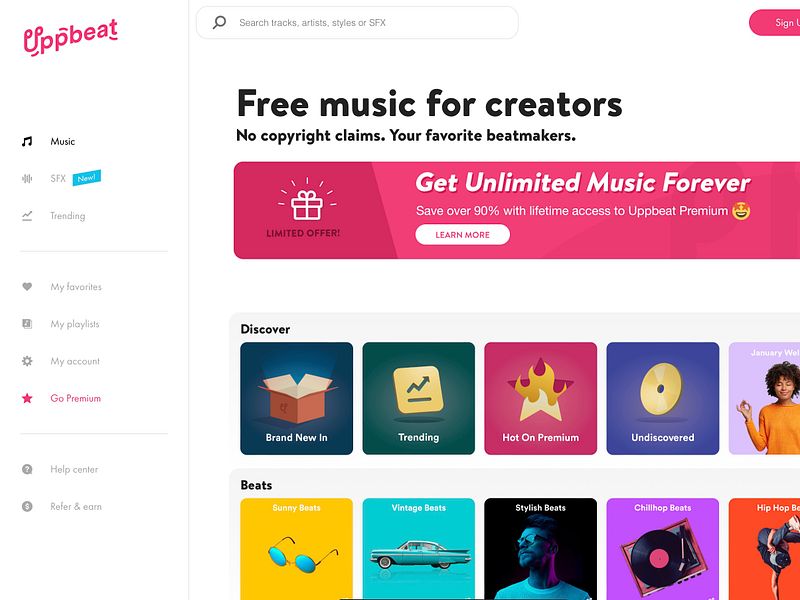Click the Refer & earn dollar icon
The height and width of the screenshot is (600, 800).
click(26, 506)
